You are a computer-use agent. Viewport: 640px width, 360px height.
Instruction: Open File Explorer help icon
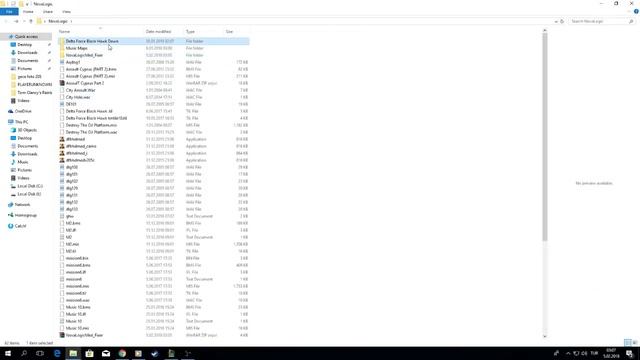636,11
